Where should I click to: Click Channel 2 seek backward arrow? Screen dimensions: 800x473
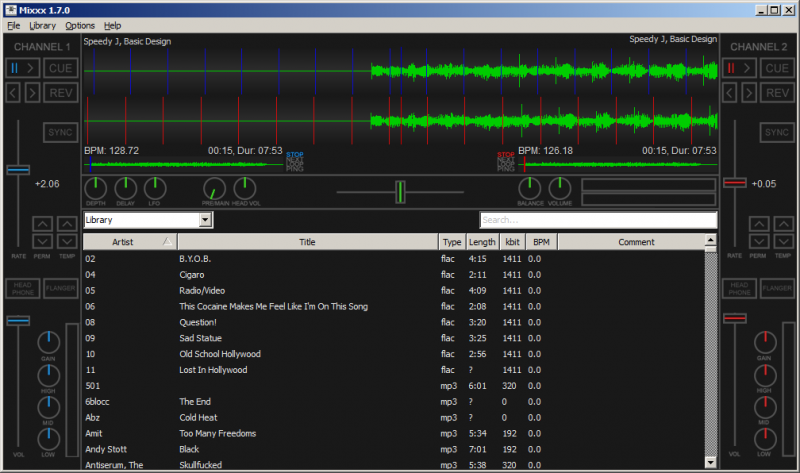[730, 93]
